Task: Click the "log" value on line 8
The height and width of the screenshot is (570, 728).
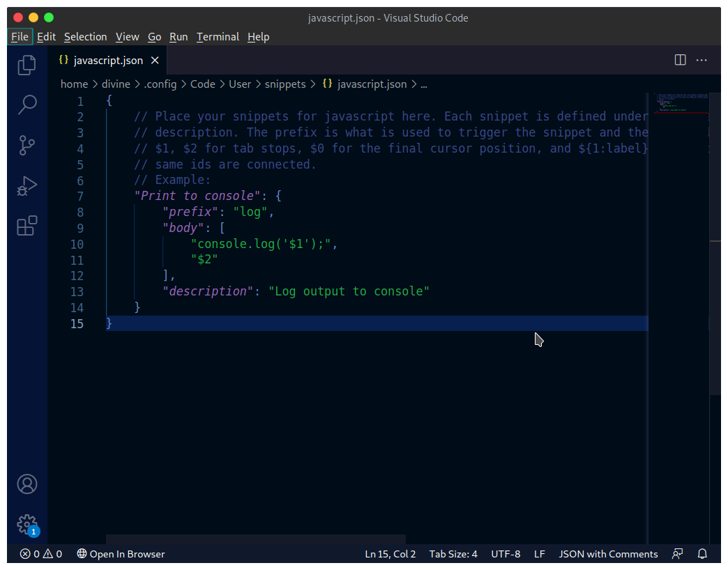Action: tap(250, 212)
